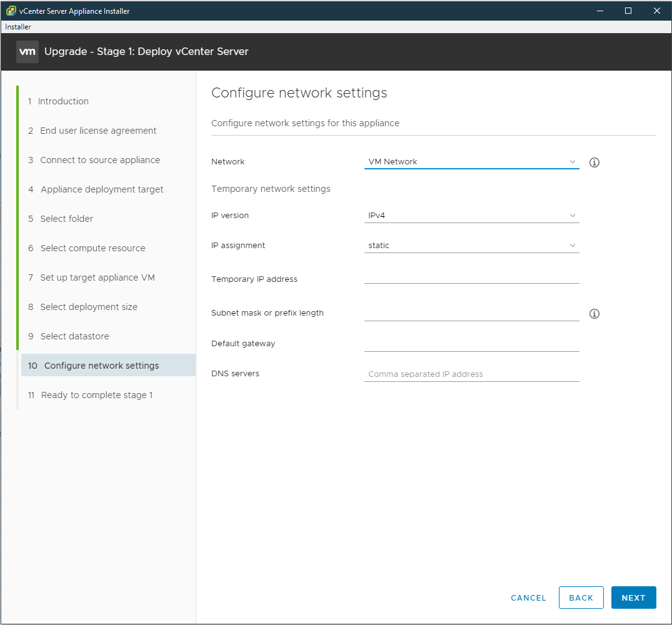Click the info icon next to Network dropdown
Screen dimensions: 672x625
pos(594,162)
